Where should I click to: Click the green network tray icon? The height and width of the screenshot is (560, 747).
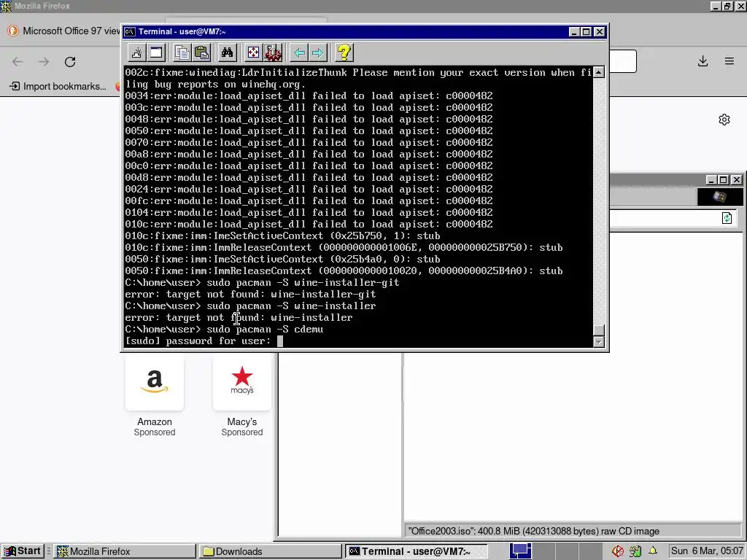[x=635, y=551]
